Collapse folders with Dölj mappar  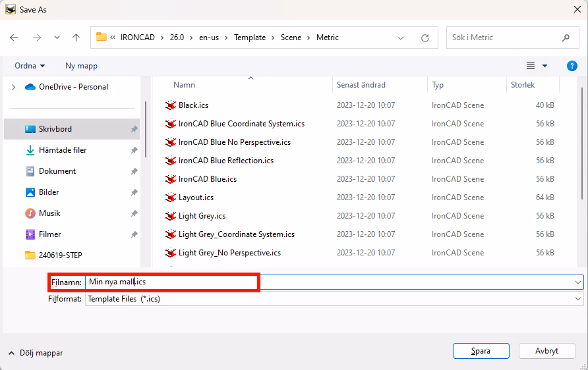click(36, 353)
